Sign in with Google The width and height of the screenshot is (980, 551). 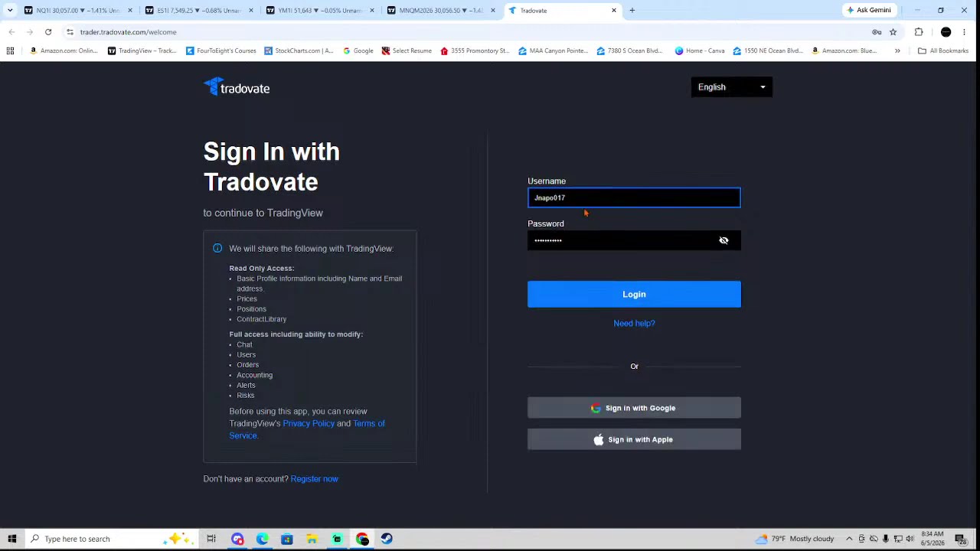pyautogui.click(x=634, y=408)
